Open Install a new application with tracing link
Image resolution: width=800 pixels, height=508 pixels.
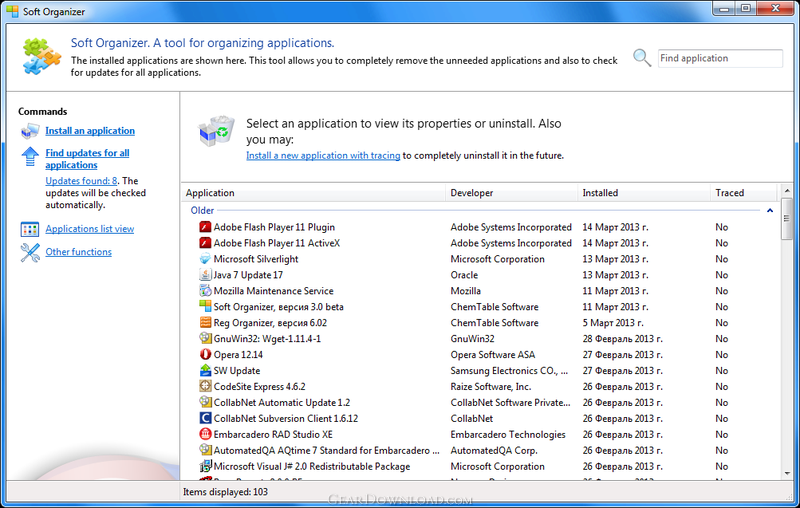[323, 156]
